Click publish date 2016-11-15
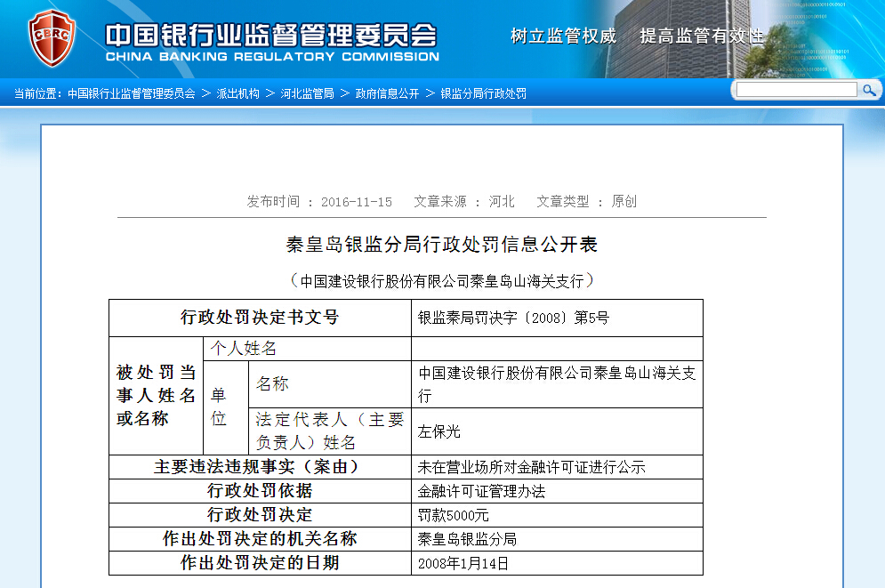Image resolution: width=885 pixels, height=588 pixels. (356, 202)
